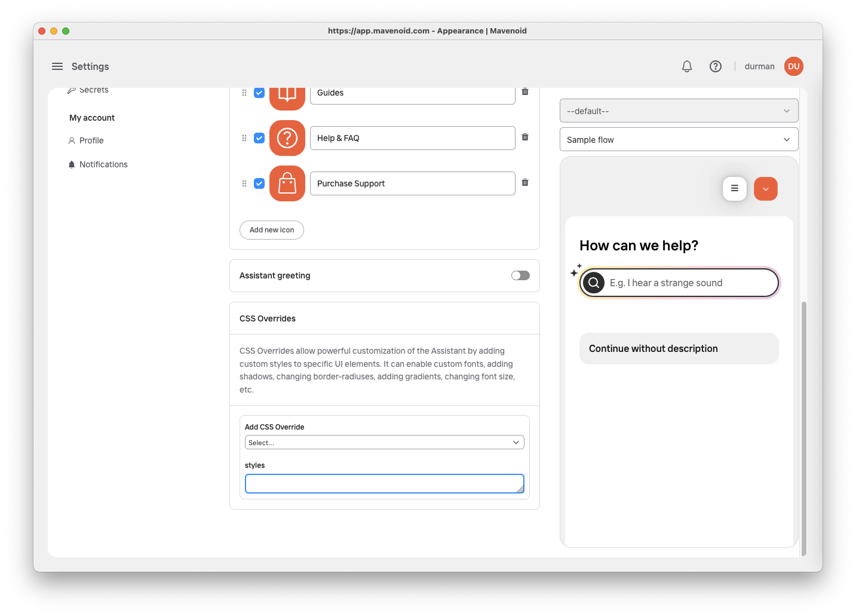Click the My account heading
This screenshot has height=616, width=856.
92,118
